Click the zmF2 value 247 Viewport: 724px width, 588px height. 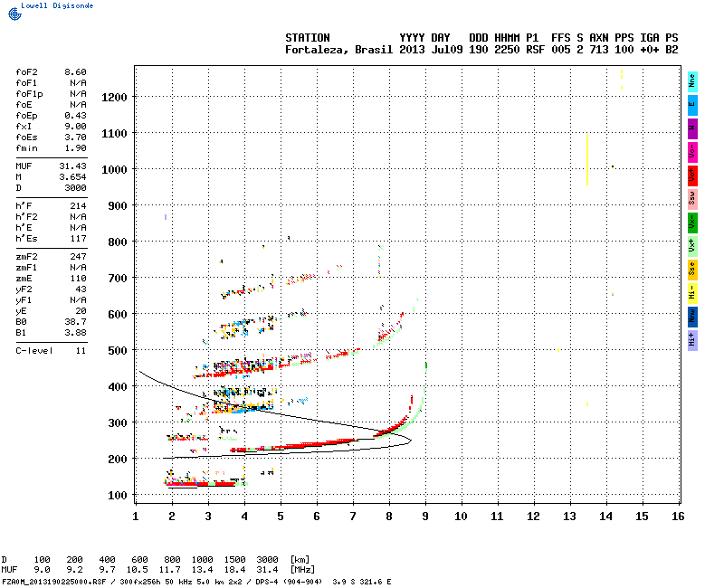78,257
